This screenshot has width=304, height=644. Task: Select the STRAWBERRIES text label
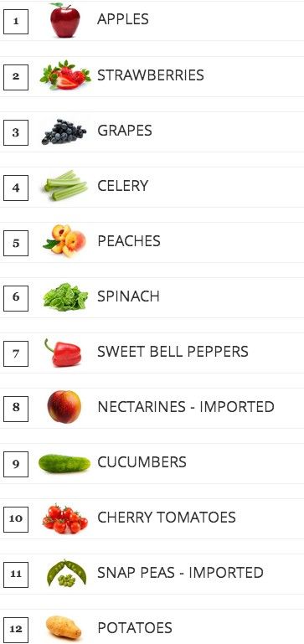pyautogui.click(x=151, y=75)
